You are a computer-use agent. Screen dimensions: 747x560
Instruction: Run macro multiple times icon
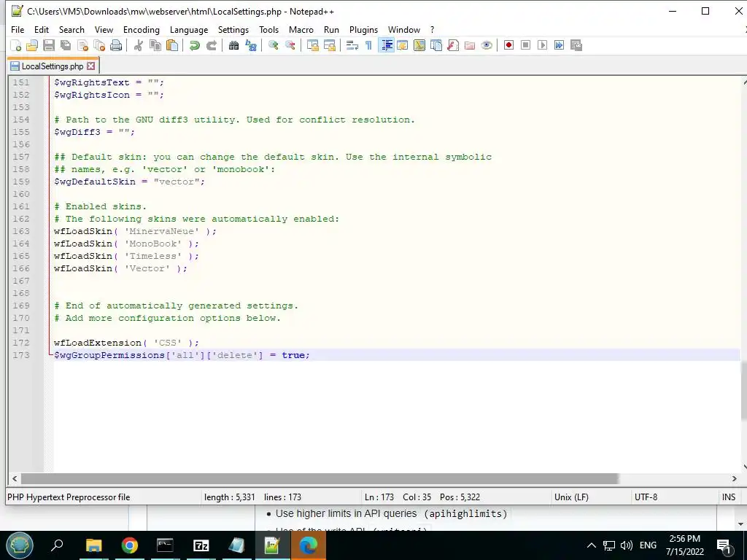(559, 45)
